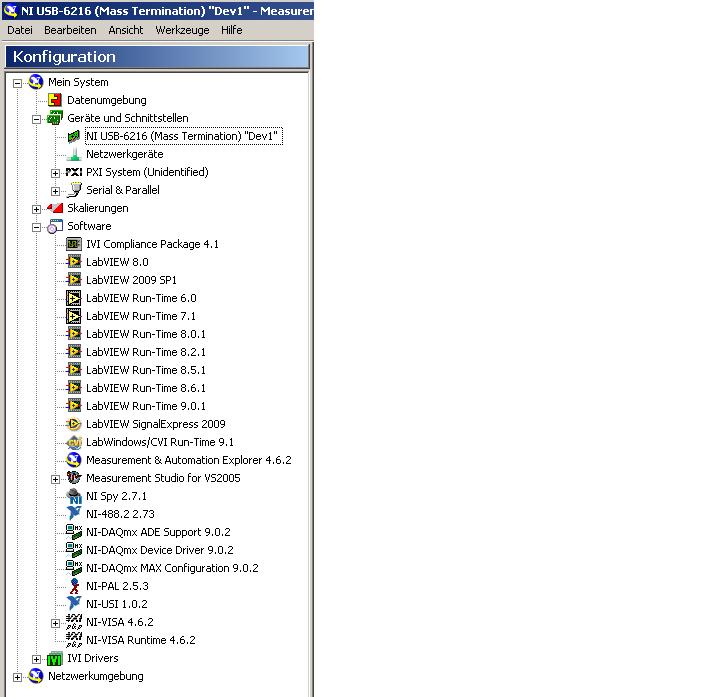Click the Netzwerkgeräte icon
This screenshot has width=720, height=697.
coord(73,154)
